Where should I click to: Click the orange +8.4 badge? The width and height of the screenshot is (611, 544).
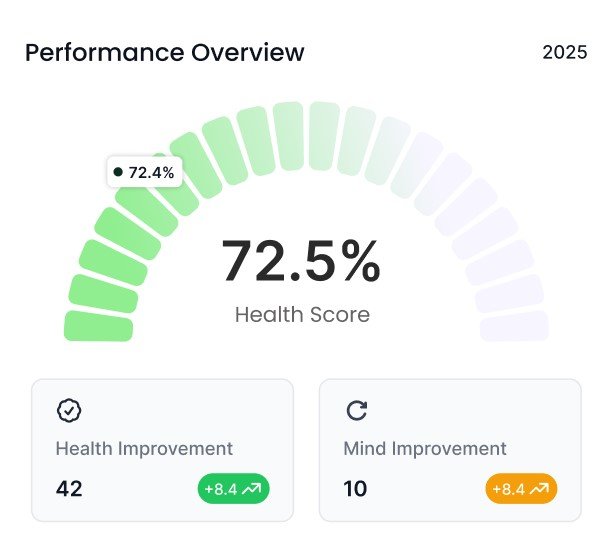coord(521,489)
